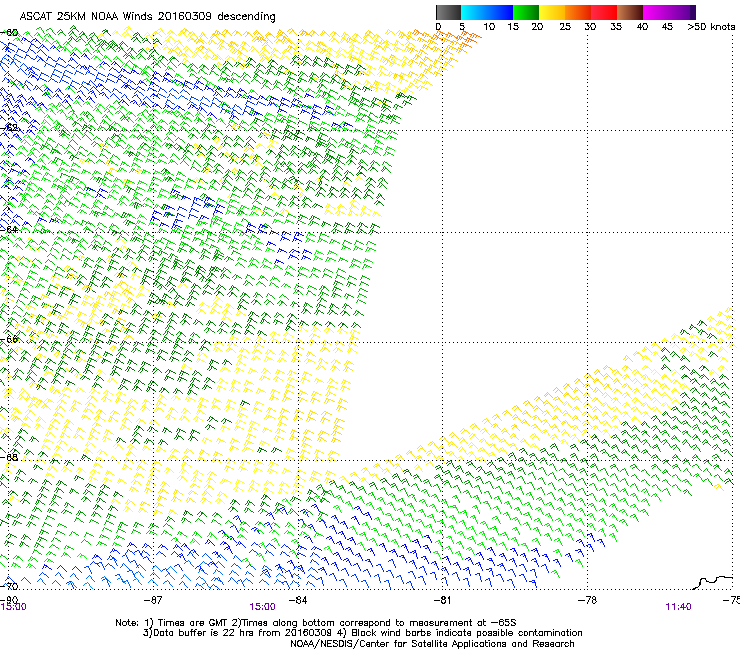Click the black coastline segment near '-75'
The image size is (740, 650).
click(713, 582)
